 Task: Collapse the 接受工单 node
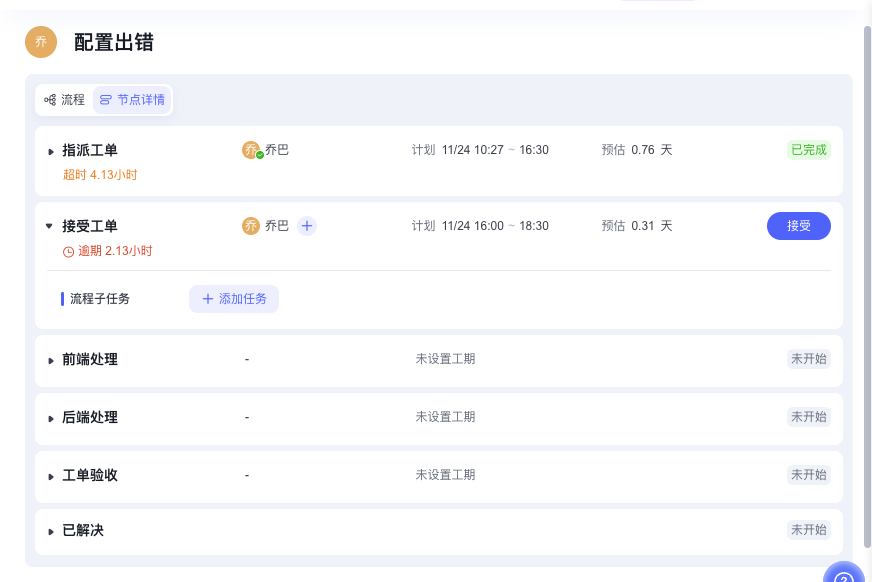tap(49, 227)
